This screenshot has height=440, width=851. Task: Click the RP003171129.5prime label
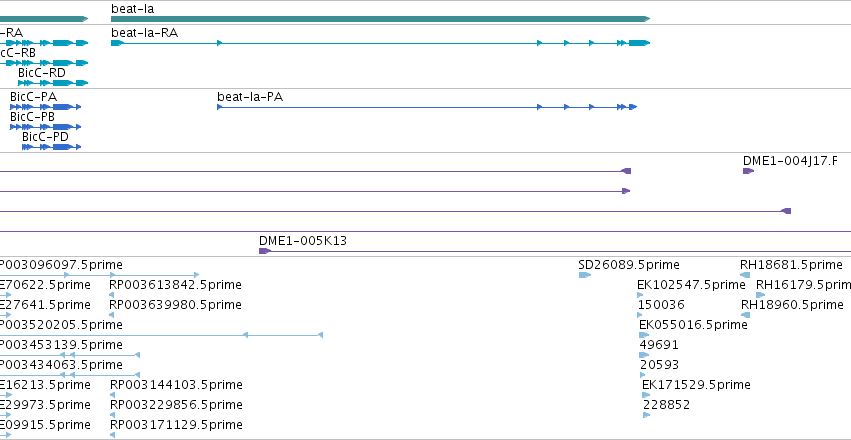(x=176, y=424)
